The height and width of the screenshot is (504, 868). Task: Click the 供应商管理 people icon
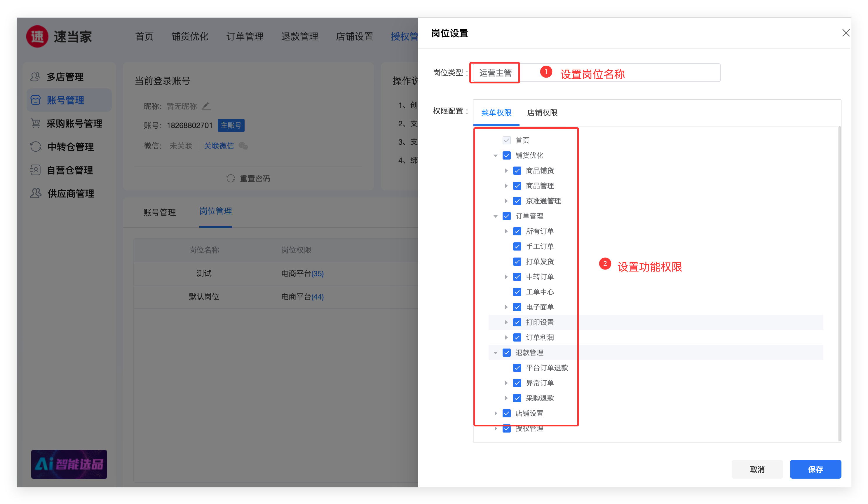[x=36, y=193]
